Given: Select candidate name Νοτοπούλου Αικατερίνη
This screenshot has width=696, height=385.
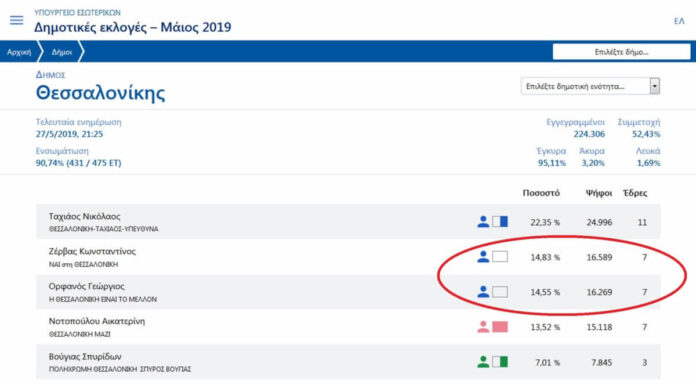Looking at the screenshot, I should pos(96,321).
